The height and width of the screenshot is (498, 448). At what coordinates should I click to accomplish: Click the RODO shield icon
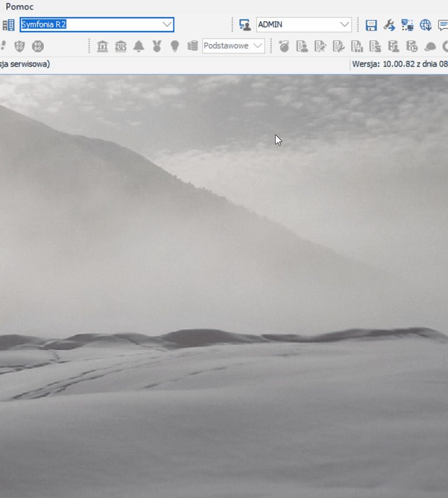[x=20, y=46]
